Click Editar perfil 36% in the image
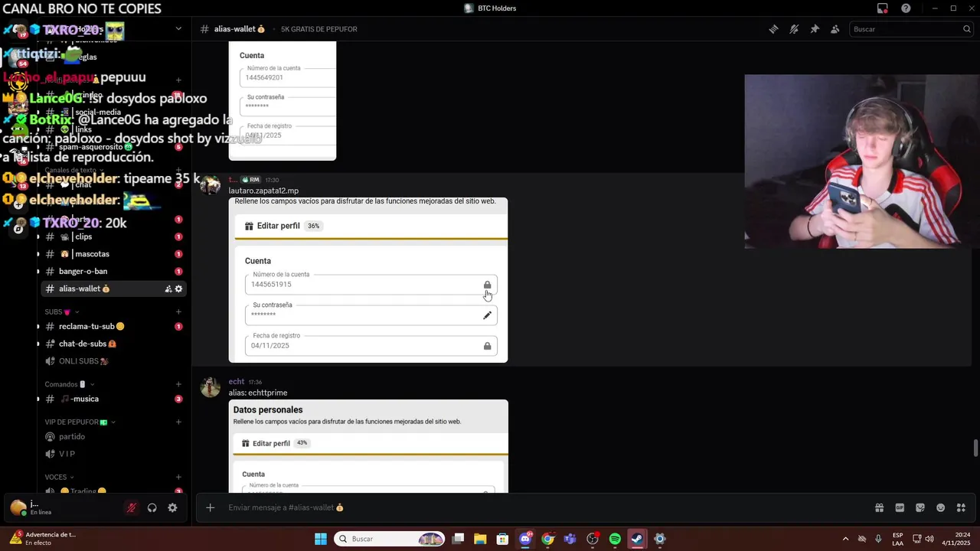Image resolution: width=980 pixels, height=551 pixels. 283,226
